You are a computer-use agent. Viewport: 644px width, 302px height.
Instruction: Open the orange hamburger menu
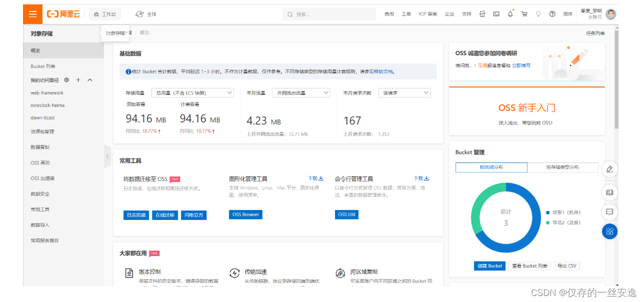point(32,14)
